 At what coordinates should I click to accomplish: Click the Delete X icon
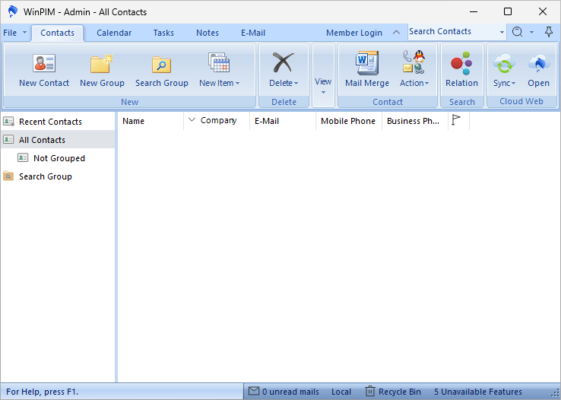click(283, 63)
